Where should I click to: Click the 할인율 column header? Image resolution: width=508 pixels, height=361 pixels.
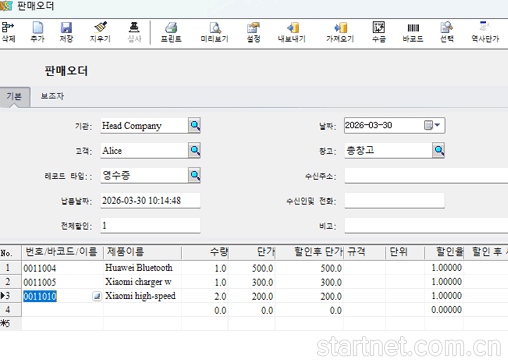click(444, 252)
